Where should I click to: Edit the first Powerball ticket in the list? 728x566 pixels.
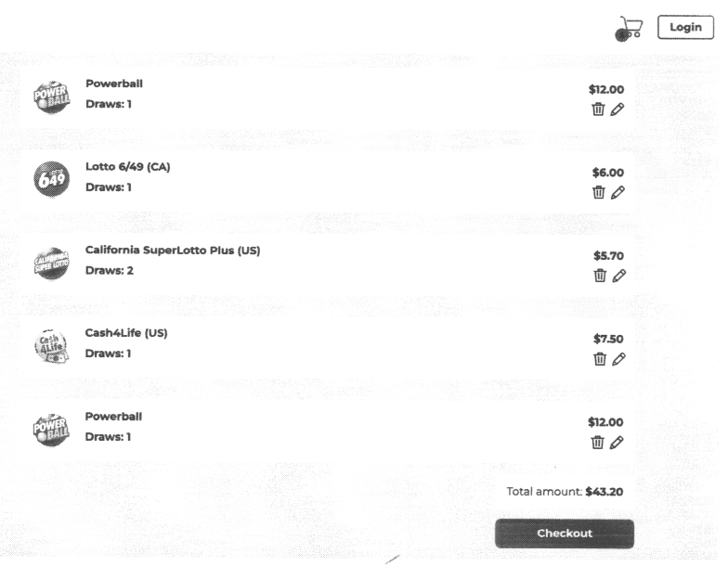pyautogui.click(x=617, y=109)
